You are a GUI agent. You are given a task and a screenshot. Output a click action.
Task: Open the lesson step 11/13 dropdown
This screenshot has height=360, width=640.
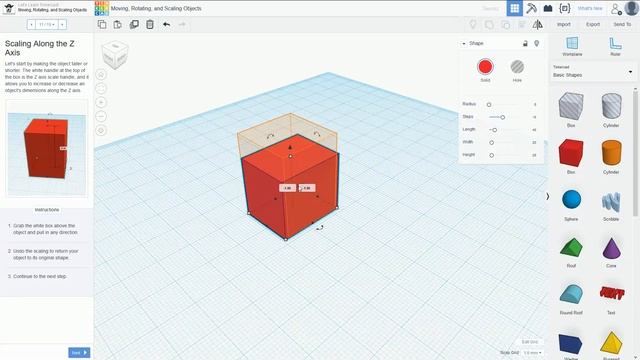click(x=46, y=24)
